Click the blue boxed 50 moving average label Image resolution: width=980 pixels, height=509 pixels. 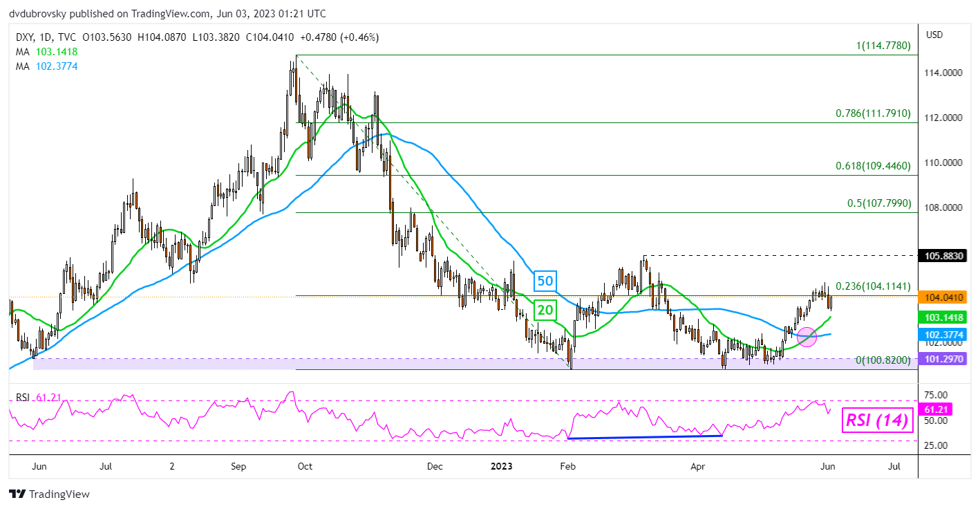point(544,282)
